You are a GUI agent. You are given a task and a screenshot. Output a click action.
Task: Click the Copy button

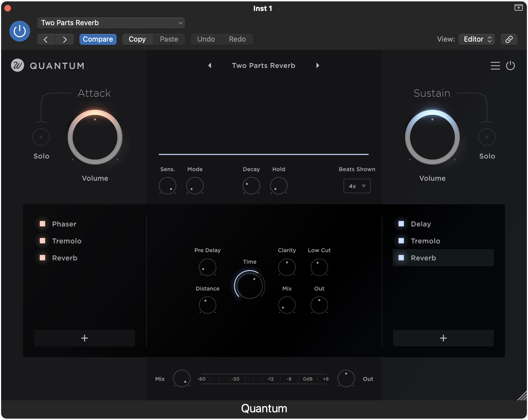137,39
